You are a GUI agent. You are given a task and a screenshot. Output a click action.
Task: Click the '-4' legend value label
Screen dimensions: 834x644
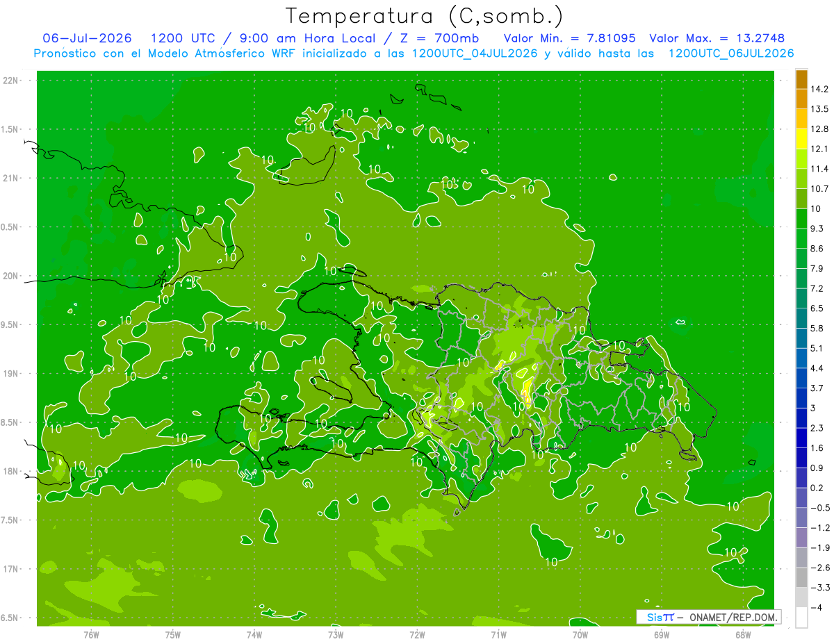point(816,607)
